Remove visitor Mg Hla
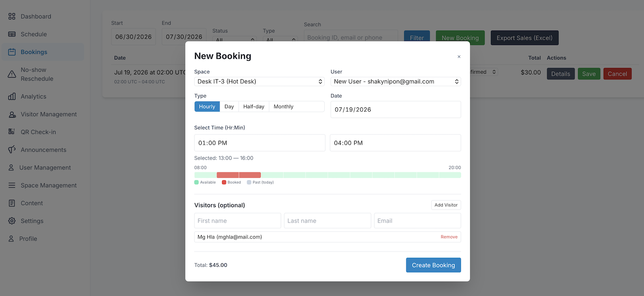 pyautogui.click(x=449, y=237)
